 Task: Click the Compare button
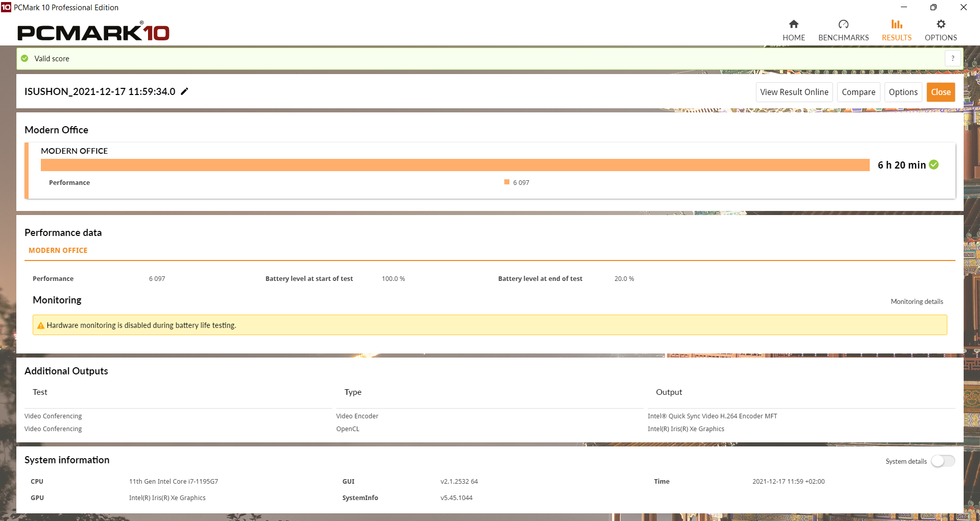(859, 92)
